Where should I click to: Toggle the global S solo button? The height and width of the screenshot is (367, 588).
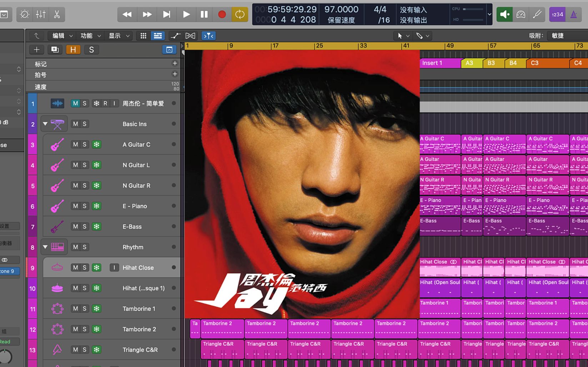pos(91,50)
